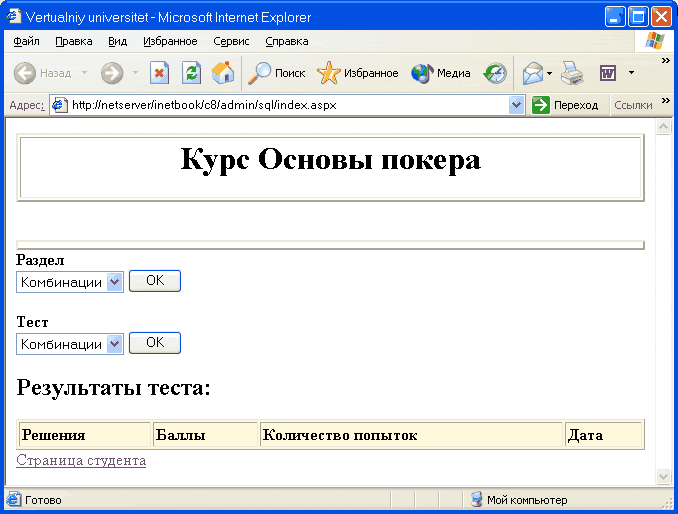Open the Forward button history dropdown arrow
The width and height of the screenshot is (678, 514).
pyautogui.click(x=135, y=73)
